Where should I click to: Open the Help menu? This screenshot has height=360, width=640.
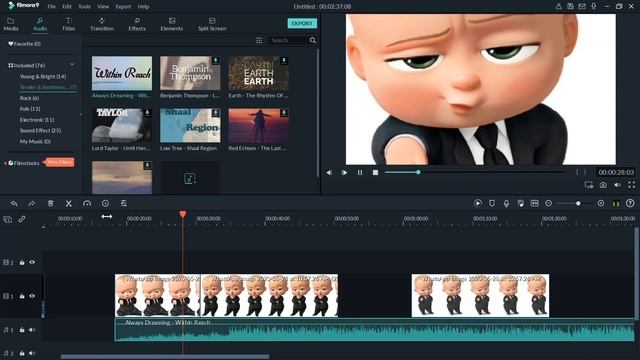pyautogui.click(x=143, y=7)
